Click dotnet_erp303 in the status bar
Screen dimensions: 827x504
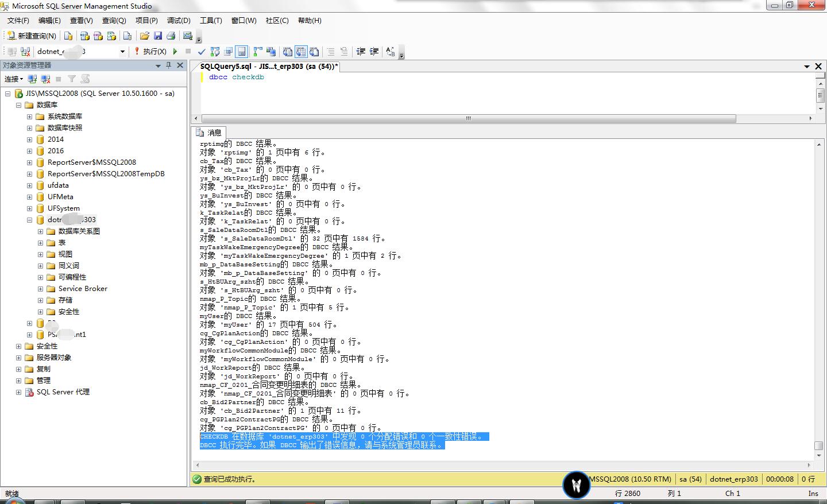pyautogui.click(x=734, y=479)
